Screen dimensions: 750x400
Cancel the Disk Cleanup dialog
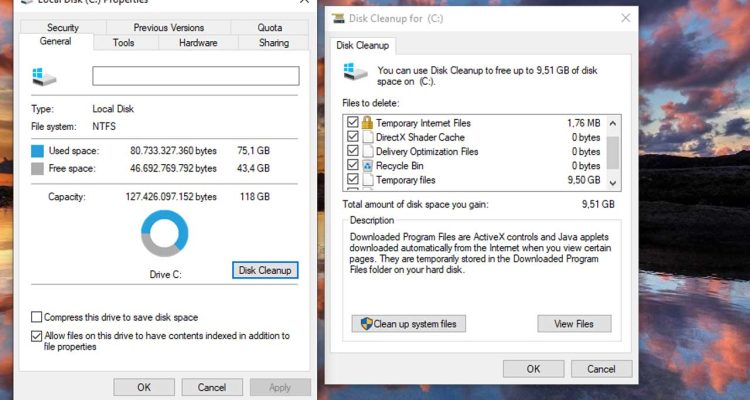pos(601,369)
